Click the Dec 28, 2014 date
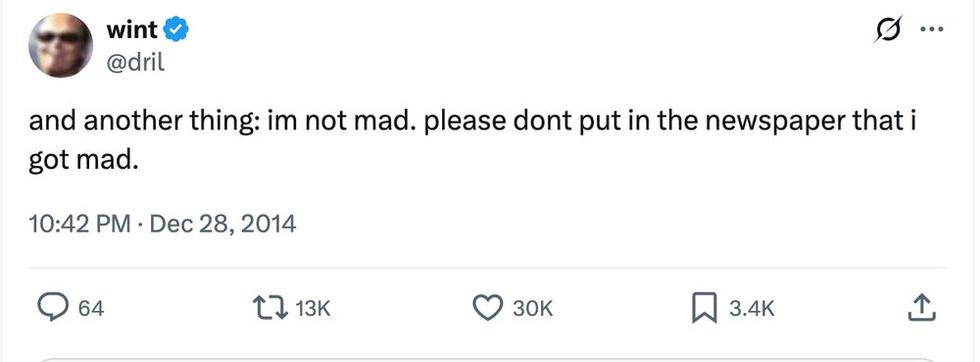This screenshot has width=980, height=362. pyautogui.click(x=222, y=224)
